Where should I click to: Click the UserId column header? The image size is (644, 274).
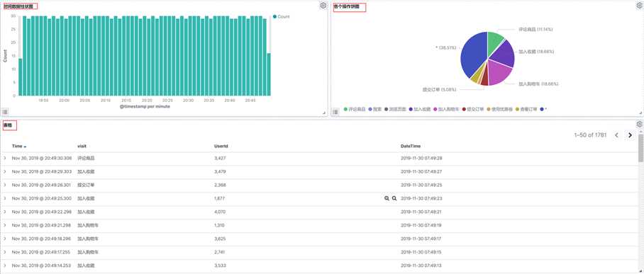(x=221, y=146)
